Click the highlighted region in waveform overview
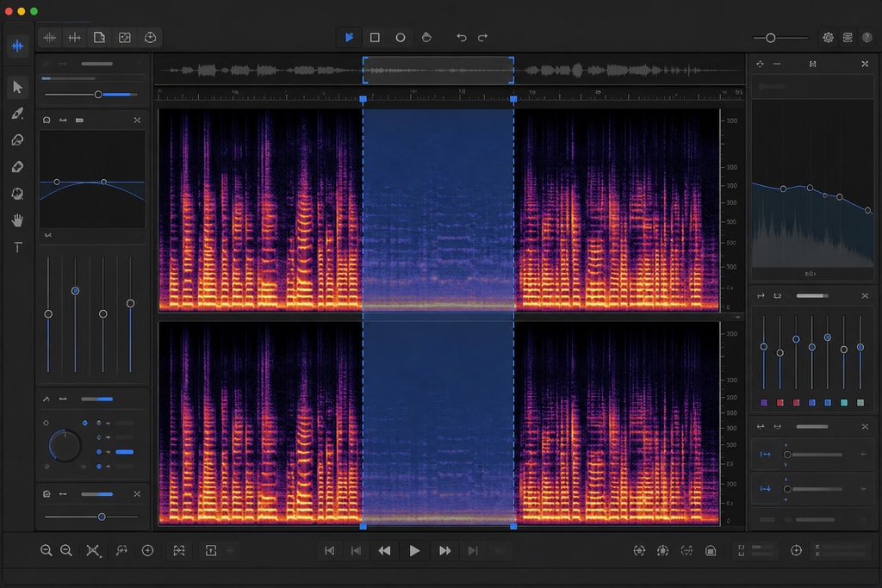The image size is (882, 588). (x=438, y=71)
